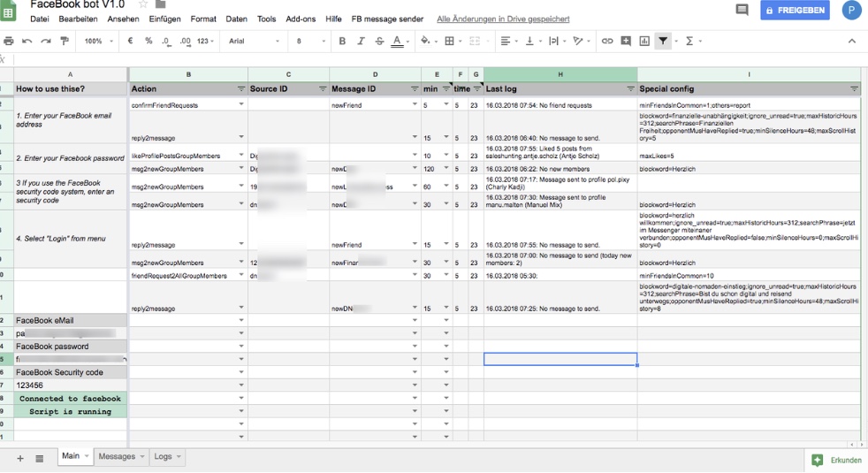Select the Main sheet tab
This screenshot has height=473, width=868.
(74, 456)
